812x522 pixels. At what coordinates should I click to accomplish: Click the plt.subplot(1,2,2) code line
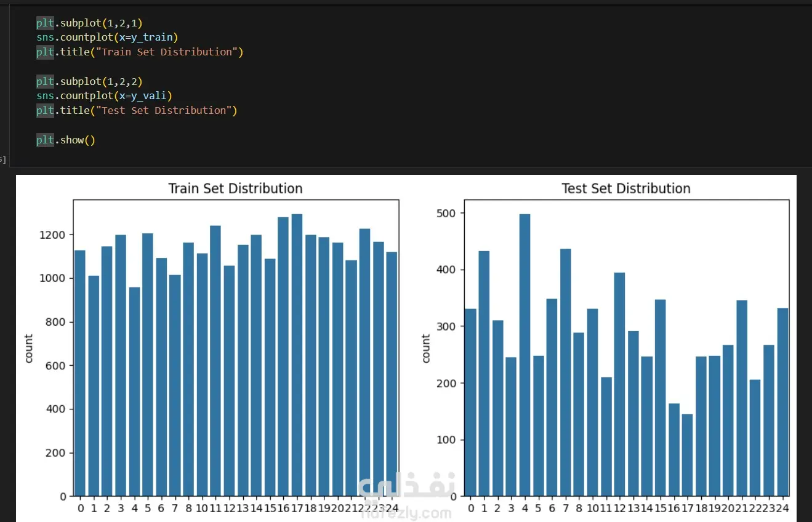coord(89,81)
